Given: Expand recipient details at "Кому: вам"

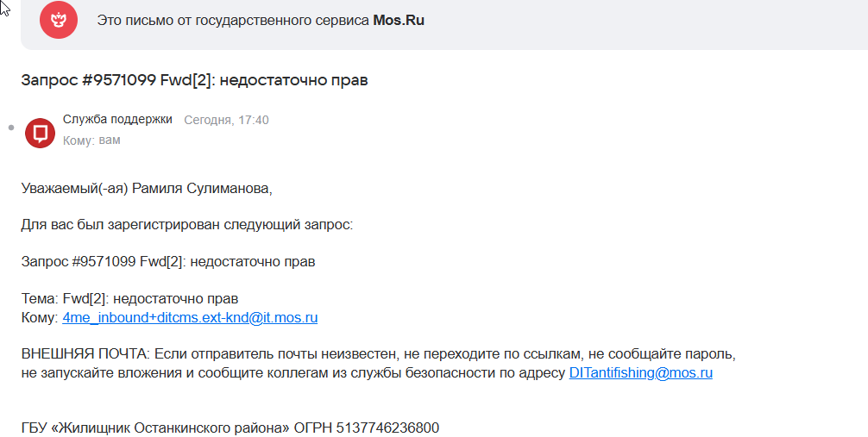Looking at the screenshot, I should coord(91,140).
